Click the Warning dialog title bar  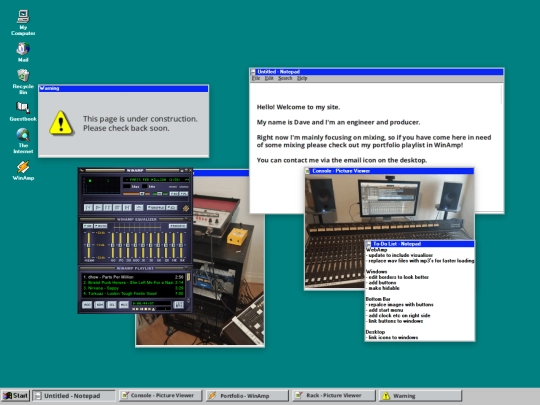click(124, 89)
